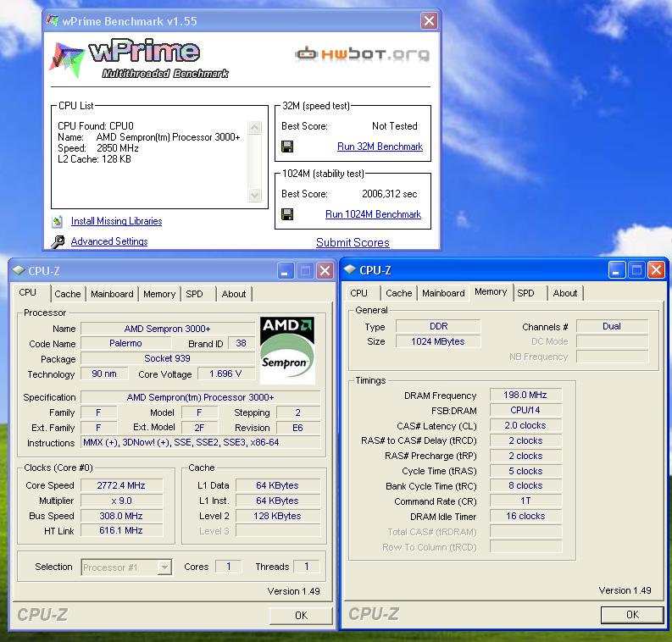Open Submit Scores link
Viewport: 672px width, 642px height.
click(353, 242)
